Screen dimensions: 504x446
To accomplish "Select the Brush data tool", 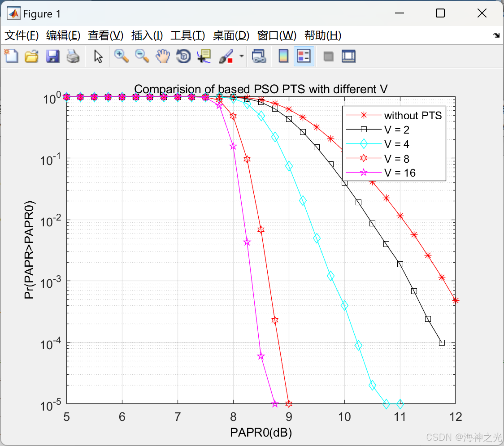I will [x=226, y=56].
